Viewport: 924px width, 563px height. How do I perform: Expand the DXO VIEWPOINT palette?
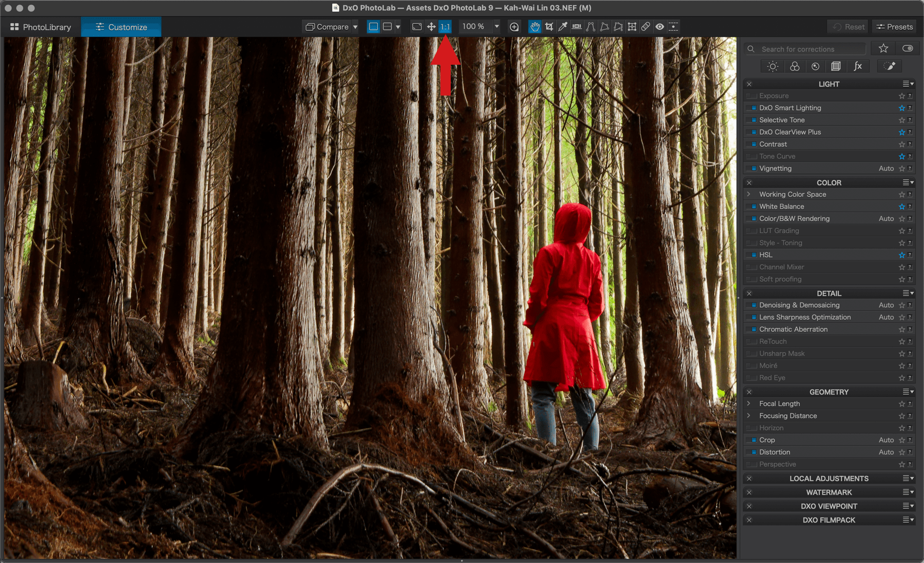tap(829, 506)
